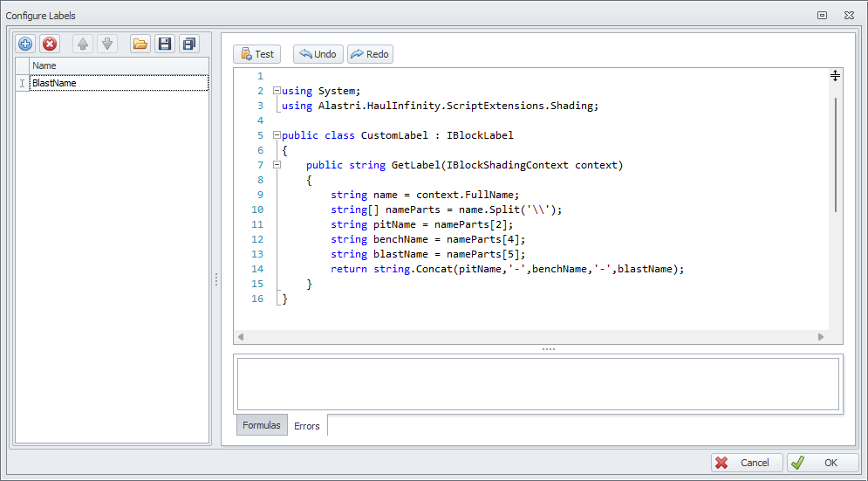Viewport: 868px width, 481px height.
Task: Select the BlastName label row
Action: tap(119, 83)
